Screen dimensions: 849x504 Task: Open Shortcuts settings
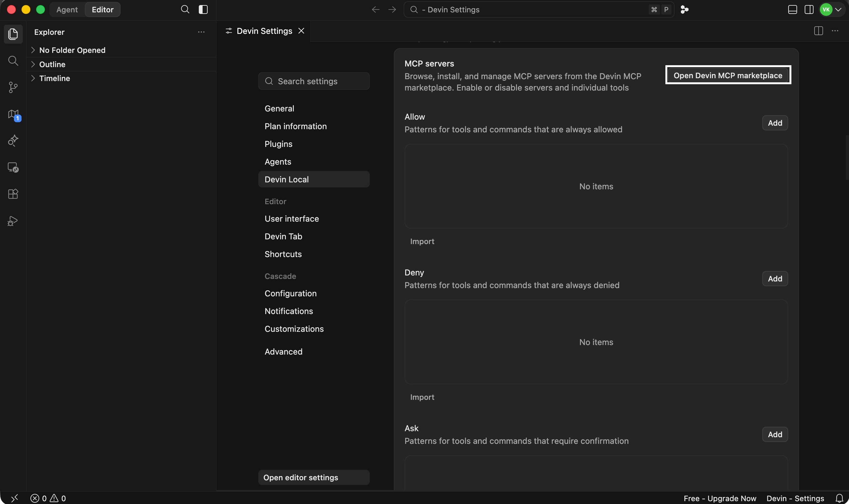click(314, 254)
